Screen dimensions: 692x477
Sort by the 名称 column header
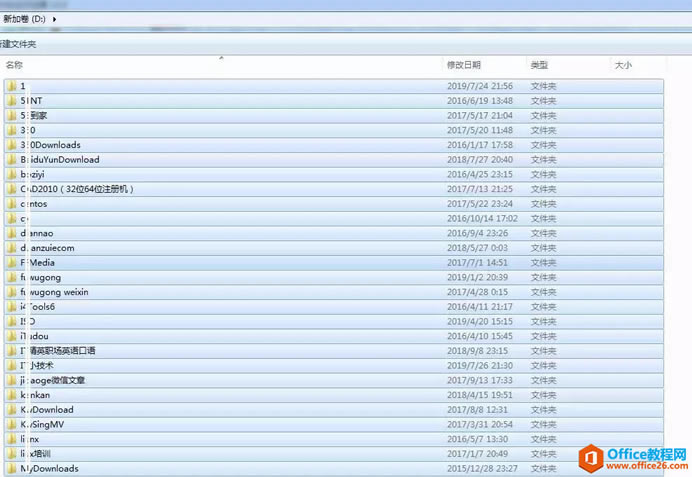(14, 65)
